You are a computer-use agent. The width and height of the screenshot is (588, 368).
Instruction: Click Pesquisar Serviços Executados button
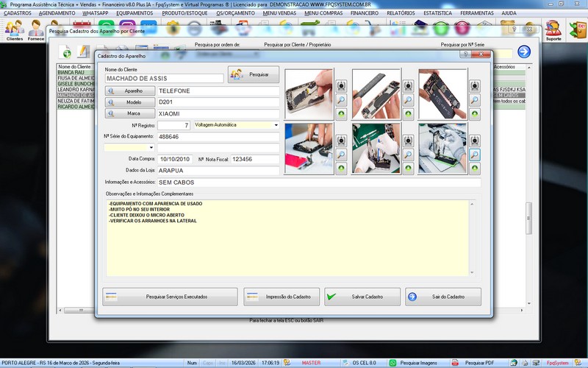tap(170, 297)
